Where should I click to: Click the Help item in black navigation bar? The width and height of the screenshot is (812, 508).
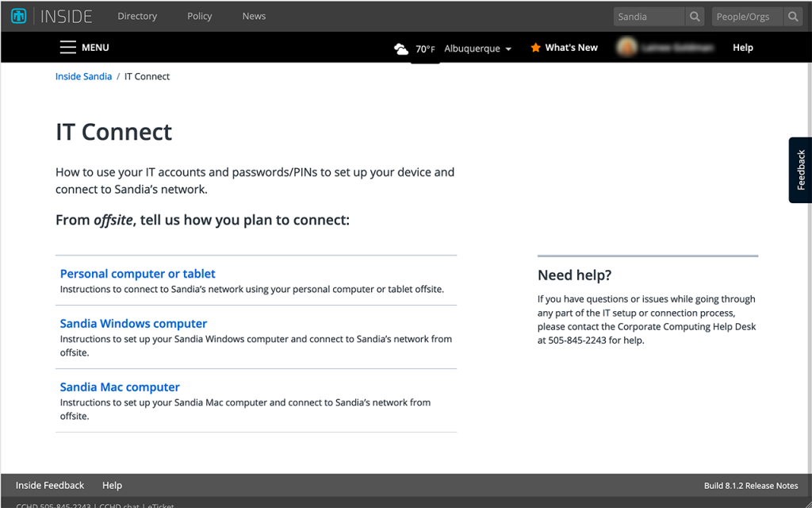click(x=742, y=48)
